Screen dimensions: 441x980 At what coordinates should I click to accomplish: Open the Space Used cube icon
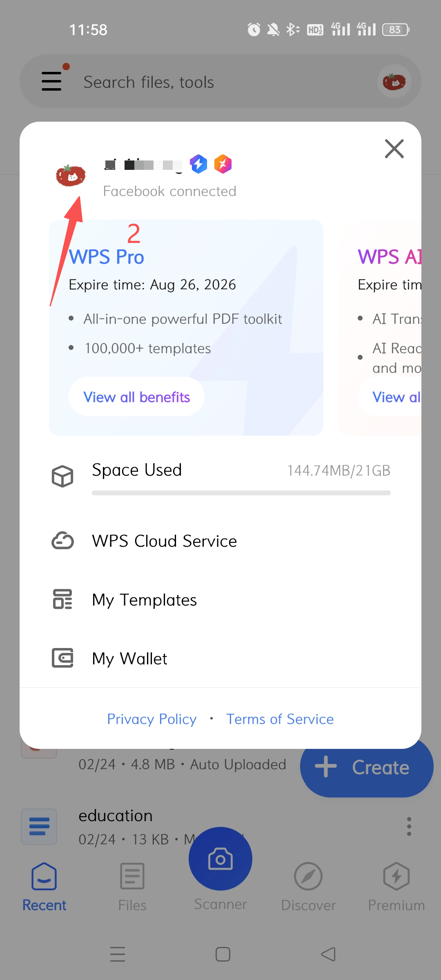62,476
